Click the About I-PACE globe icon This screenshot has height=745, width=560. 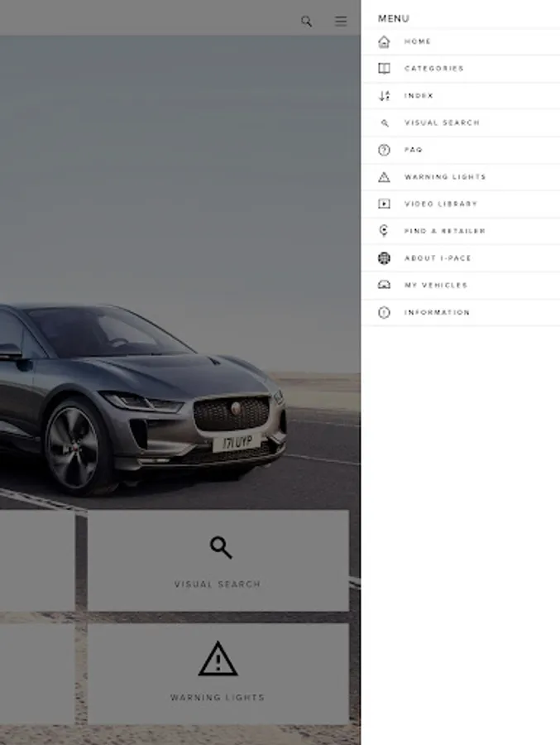tap(384, 258)
